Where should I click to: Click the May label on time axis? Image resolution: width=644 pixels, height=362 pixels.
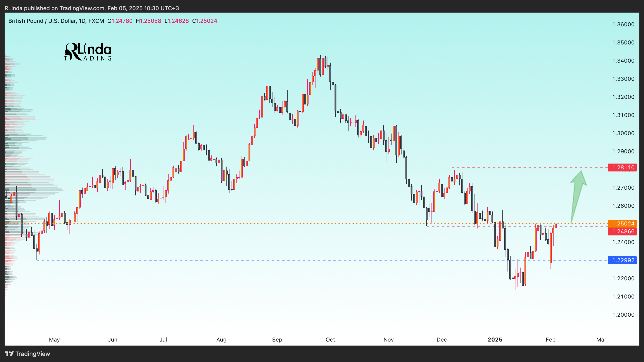(54, 340)
